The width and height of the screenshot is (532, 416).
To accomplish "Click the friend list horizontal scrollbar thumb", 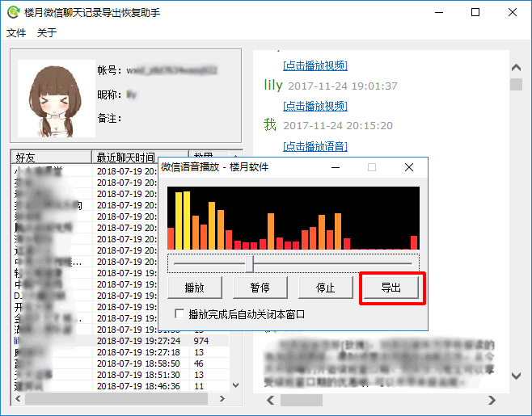I will (116, 399).
